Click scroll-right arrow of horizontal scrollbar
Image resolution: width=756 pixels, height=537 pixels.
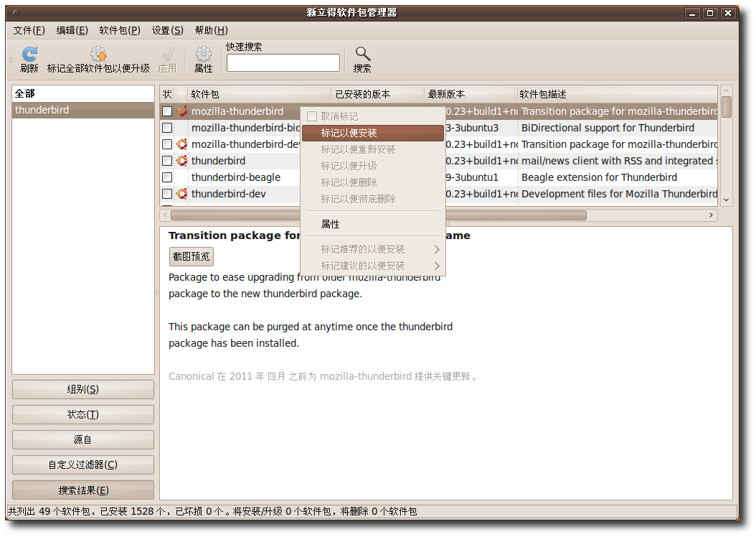tap(711, 215)
